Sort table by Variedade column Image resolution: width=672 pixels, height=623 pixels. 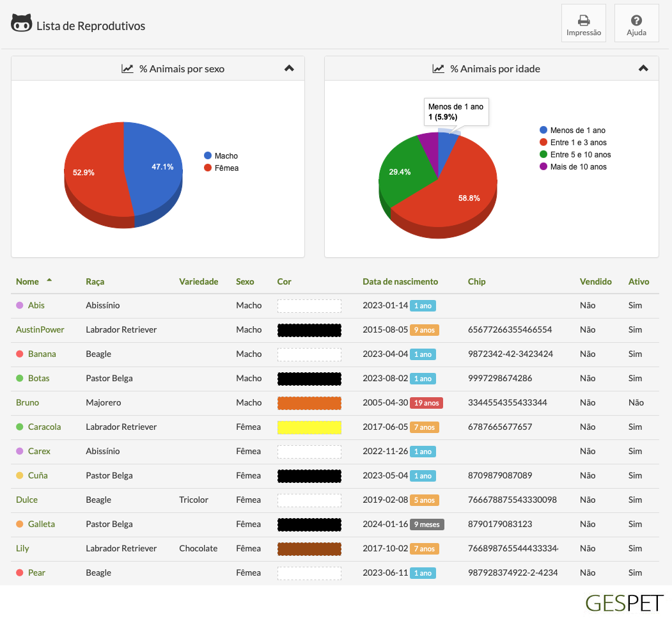[198, 281]
